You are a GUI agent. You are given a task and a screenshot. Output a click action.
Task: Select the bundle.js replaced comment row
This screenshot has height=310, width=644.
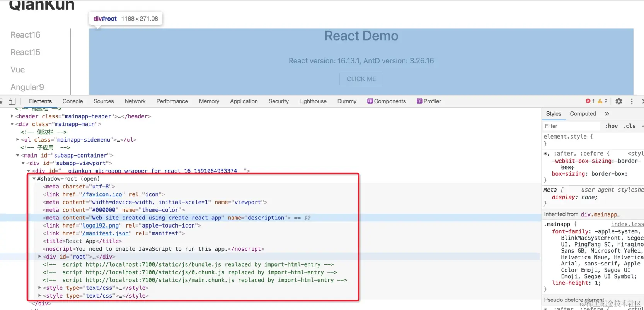click(188, 265)
